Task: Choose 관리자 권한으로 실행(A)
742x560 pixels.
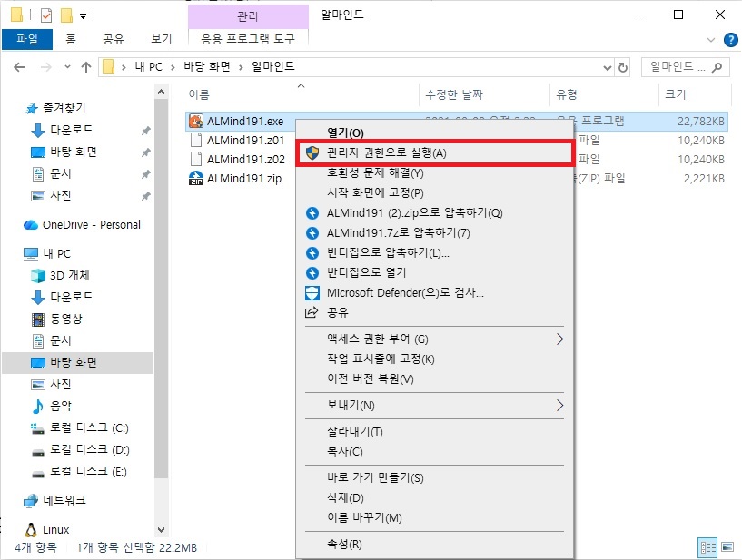Action: (435, 152)
